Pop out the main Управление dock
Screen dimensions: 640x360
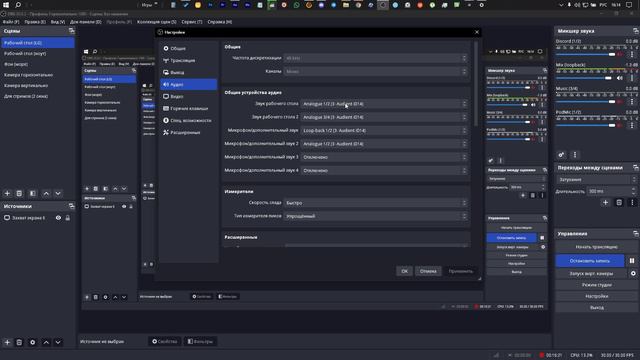pyautogui.click(x=636, y=234)
